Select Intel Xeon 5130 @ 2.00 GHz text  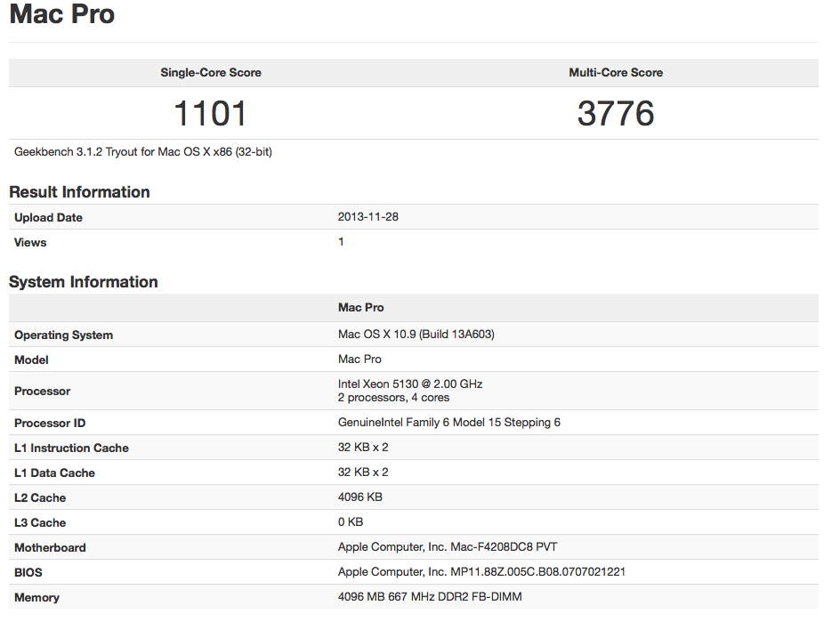410,384
